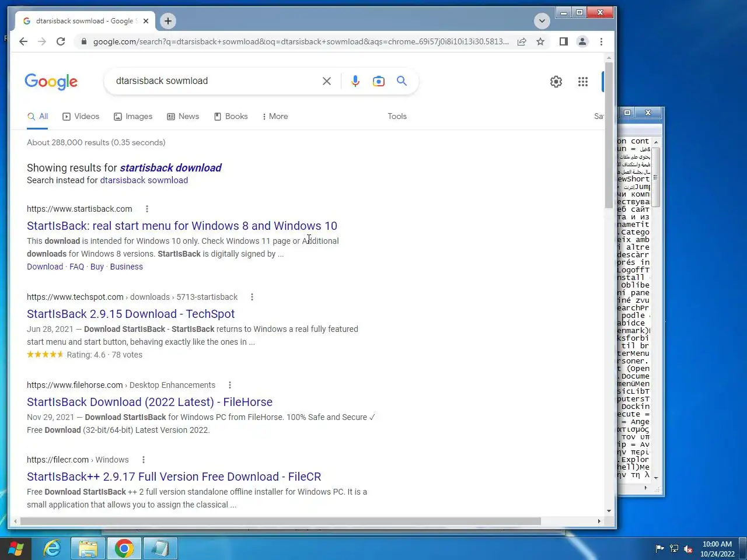
Task: Click the Chrome vertical scrollbar thumb
Action: (x=609, y=134)
